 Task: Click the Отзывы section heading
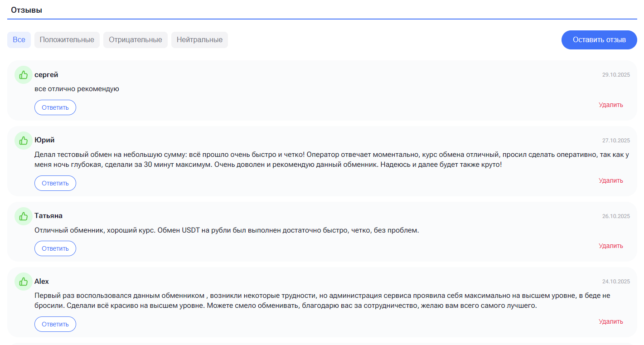(27, 10)
